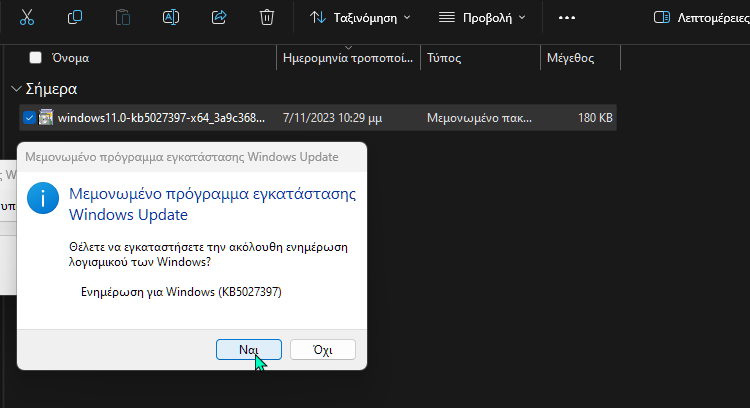
Task: Open the Προβολή view dropdown
Action: (482, 18)
